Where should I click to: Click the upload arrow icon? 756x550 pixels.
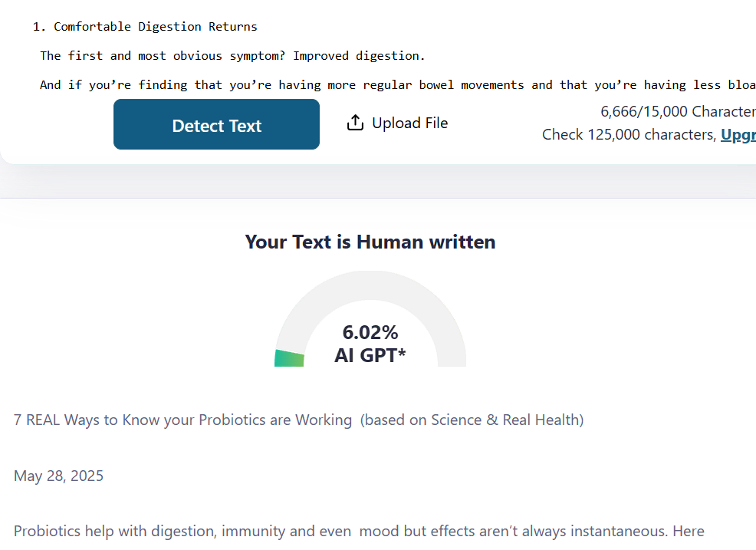tap(355, 123)
